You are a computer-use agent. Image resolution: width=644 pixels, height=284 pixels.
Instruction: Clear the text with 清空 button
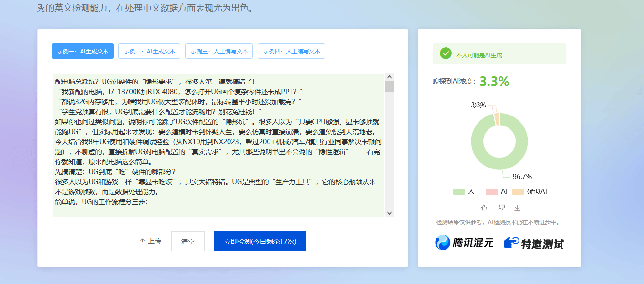[x=187, y=241]
